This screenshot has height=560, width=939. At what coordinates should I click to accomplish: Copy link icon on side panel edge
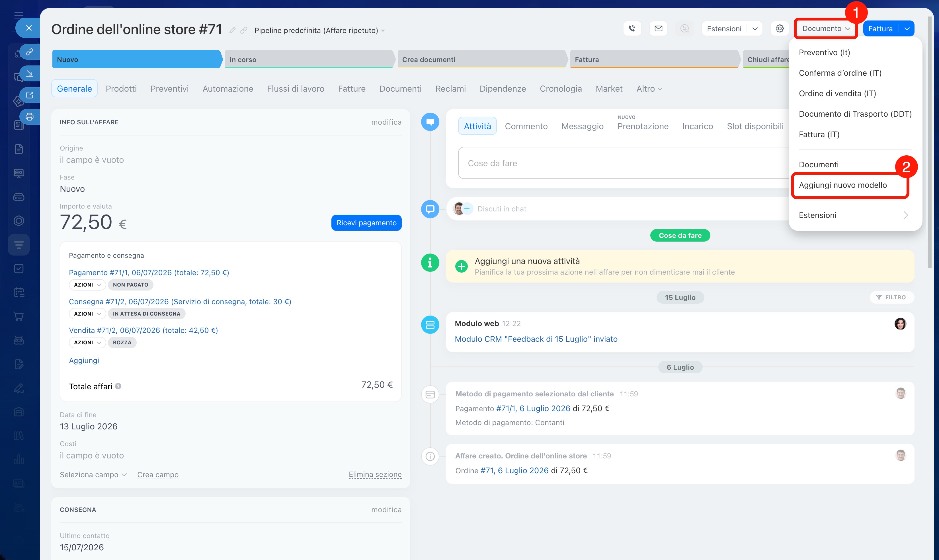pos(29,52)
